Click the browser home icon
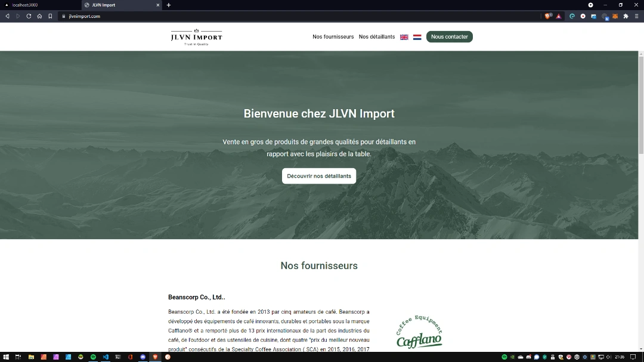This screenshot has width=644, height=362. pyautogui.click(x=39, y=16)
